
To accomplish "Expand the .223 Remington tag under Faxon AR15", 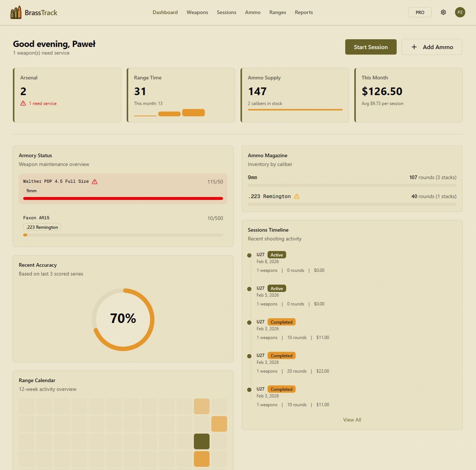I will [42, 227].
